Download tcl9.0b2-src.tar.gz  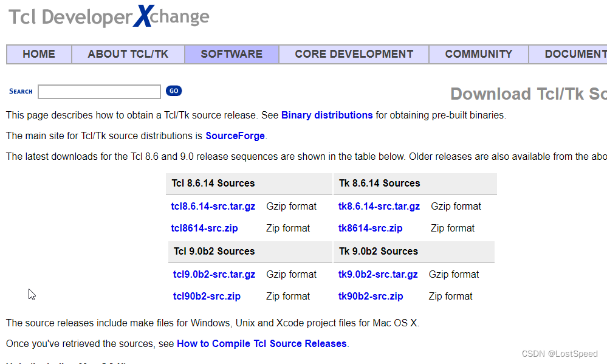click(x=214, y=274)
